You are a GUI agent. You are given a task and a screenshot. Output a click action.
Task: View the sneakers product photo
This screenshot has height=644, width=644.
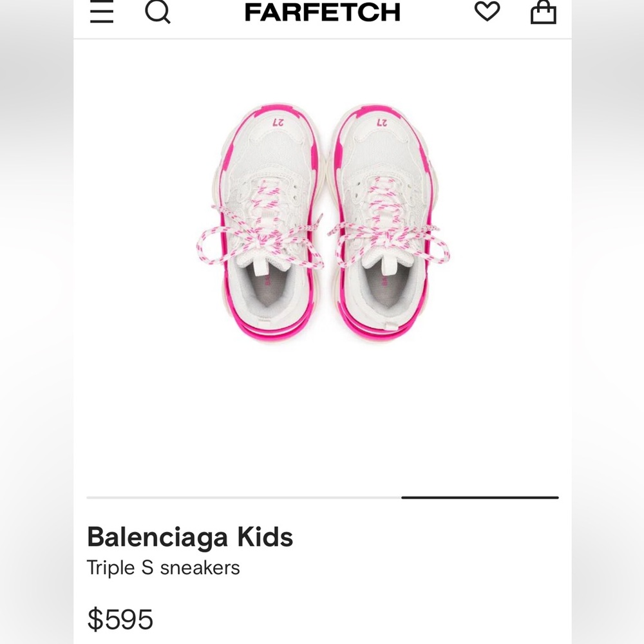(322, 219)
